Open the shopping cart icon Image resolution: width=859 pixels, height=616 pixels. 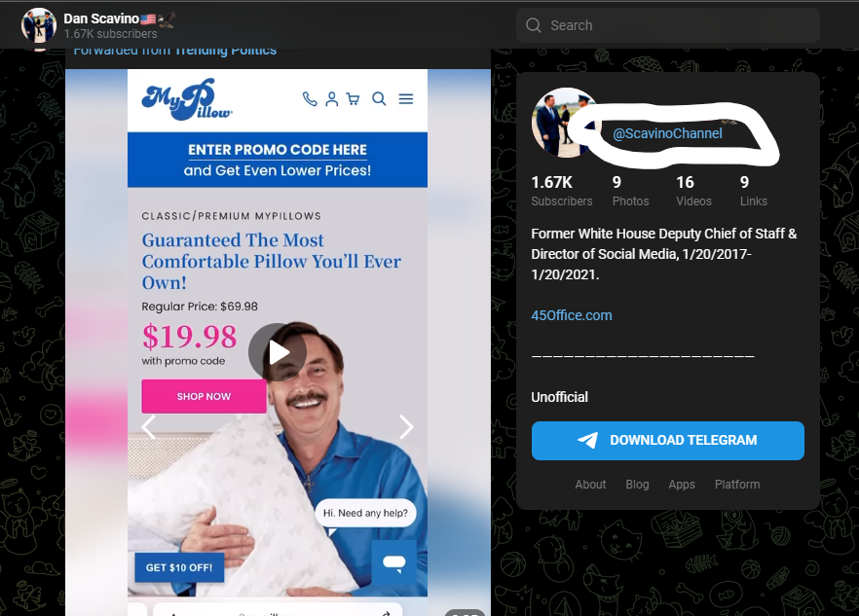(354, 98)
